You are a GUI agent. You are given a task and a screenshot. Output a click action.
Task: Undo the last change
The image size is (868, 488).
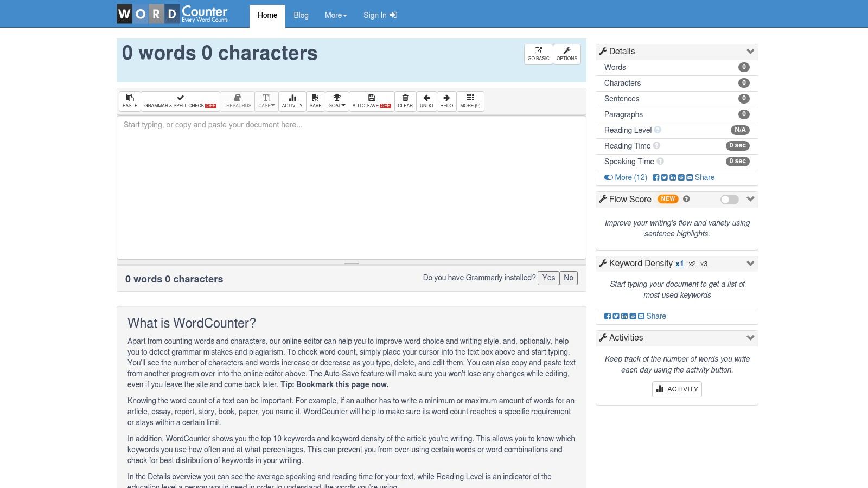tap(426, 101)
